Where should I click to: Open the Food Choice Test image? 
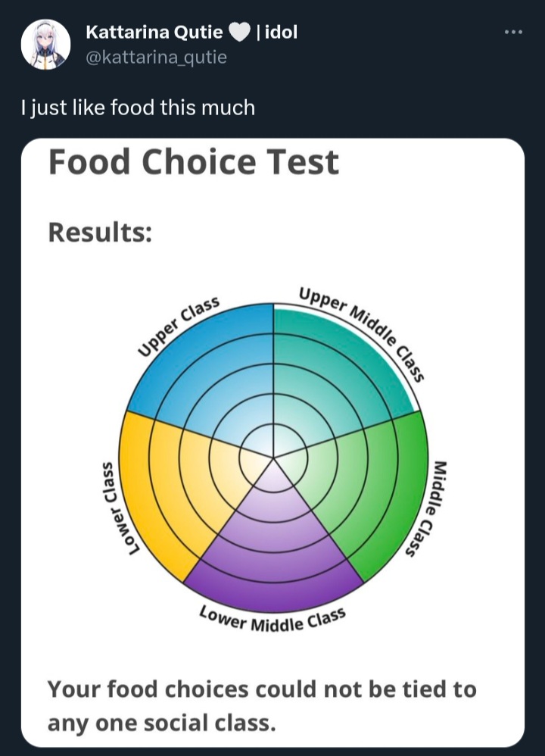(272, 442)
